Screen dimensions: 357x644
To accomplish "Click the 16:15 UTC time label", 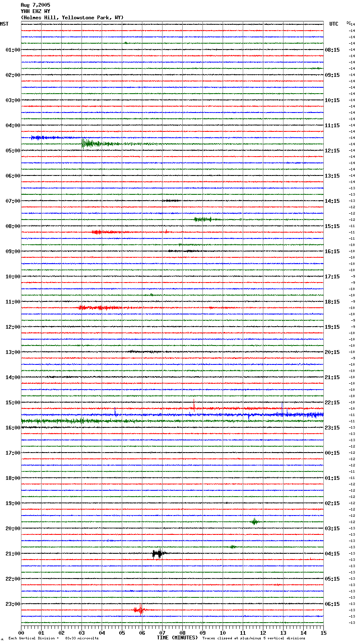I will (332, 251).
